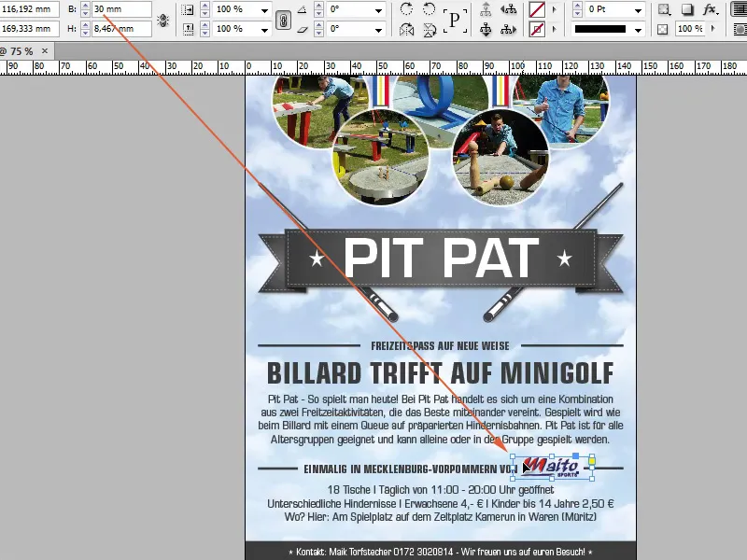The width and height of the screenshot is (747, 560).
Task: Click the headline BILLARD TRIFFT AUF MINIGOLF
Action: [440, 372]
